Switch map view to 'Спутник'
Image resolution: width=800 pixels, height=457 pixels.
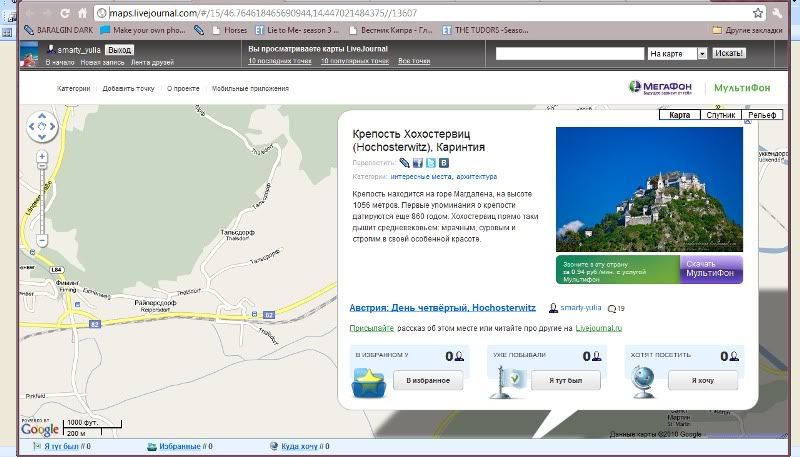[x=720, y=115]
